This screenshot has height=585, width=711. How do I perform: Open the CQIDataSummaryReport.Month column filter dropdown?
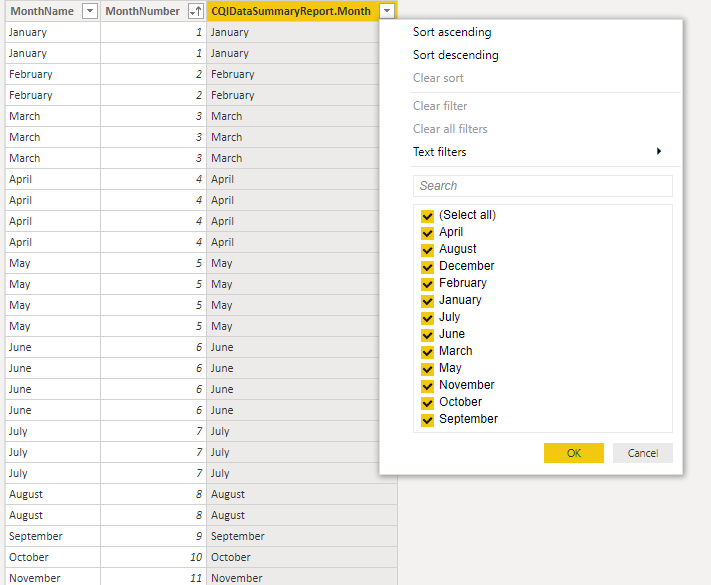click(387, 11)
